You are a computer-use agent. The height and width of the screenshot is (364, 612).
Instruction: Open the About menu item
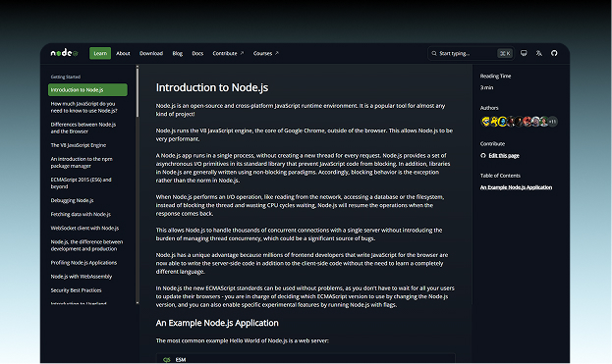[x=123, y=53]
